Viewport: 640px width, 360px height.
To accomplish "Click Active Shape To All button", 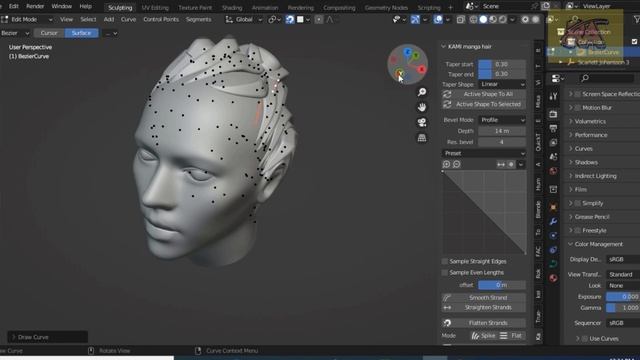I will [484, 94].
